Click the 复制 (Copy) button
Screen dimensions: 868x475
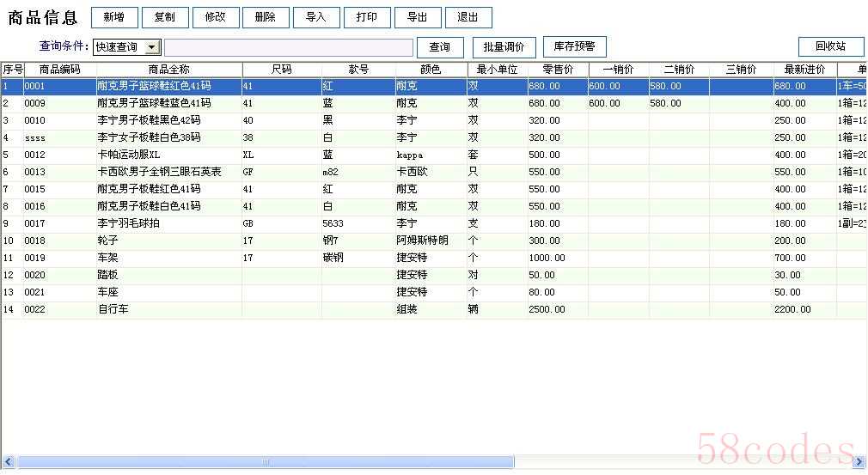(164, 17)
